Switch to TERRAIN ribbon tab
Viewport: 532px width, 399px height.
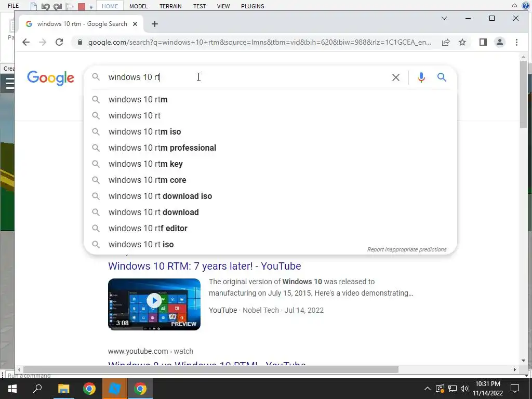click(170, 6)
